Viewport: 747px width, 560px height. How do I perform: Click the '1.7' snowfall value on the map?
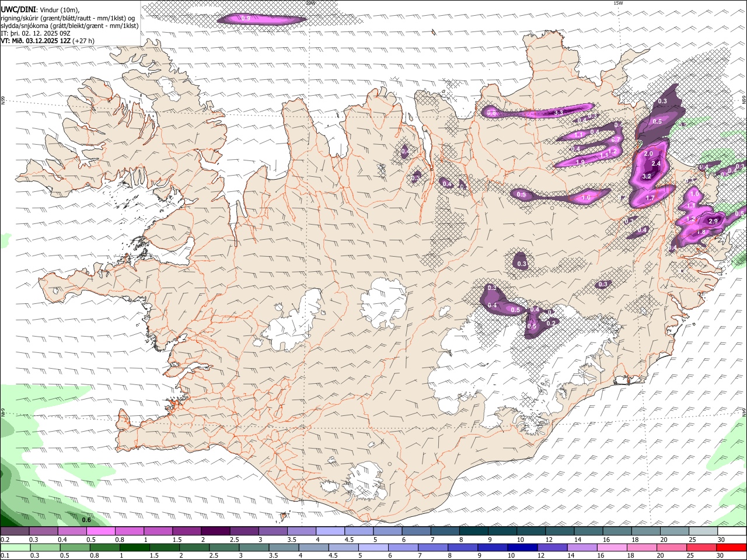tap(651, 198)
